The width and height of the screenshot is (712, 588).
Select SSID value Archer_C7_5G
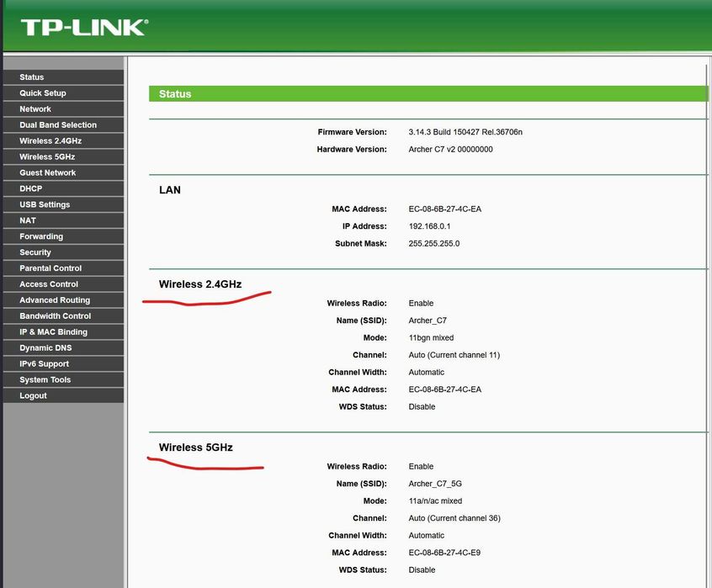[435, 484]
